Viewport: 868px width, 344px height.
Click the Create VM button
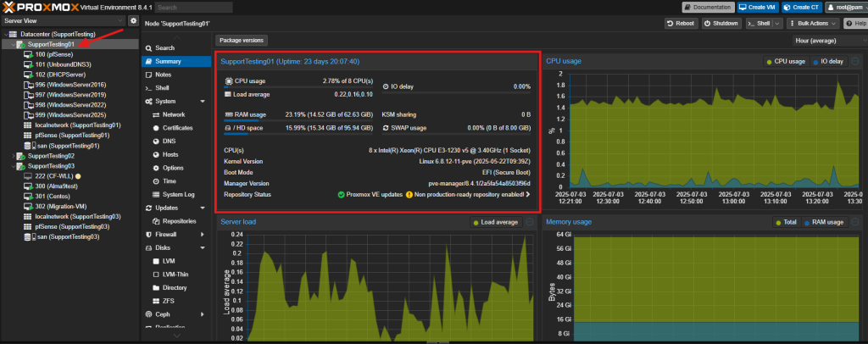759,7
